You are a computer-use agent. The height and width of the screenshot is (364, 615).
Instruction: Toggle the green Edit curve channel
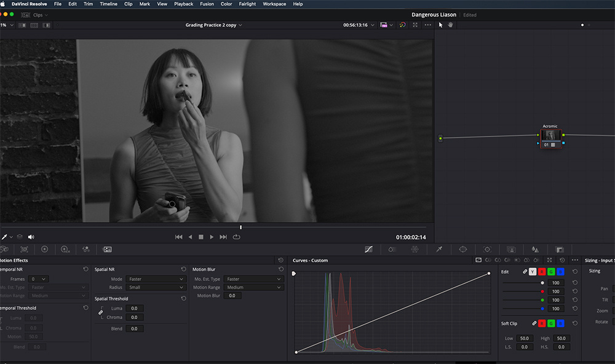coord(551,271)
